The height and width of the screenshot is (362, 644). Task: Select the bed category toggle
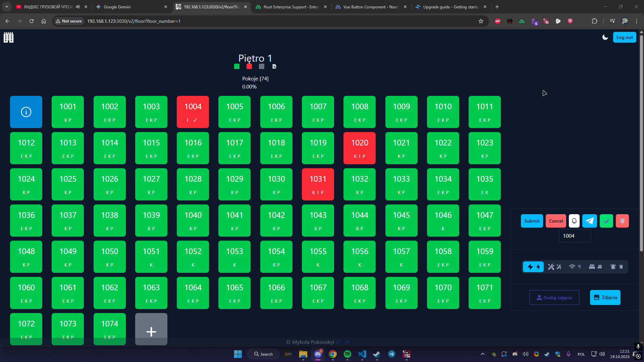coord(595,267)
